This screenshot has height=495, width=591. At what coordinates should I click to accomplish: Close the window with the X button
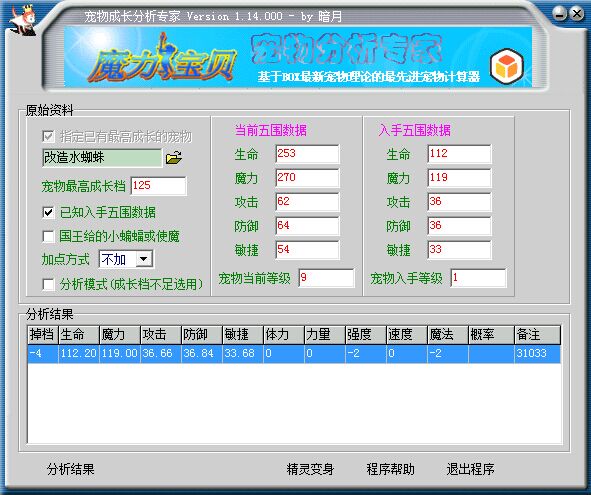[577, 14]
